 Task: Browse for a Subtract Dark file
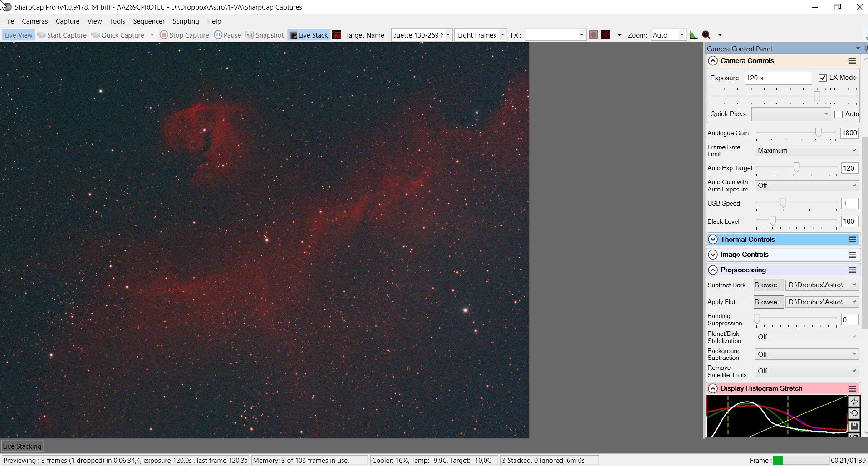point(768,285)
